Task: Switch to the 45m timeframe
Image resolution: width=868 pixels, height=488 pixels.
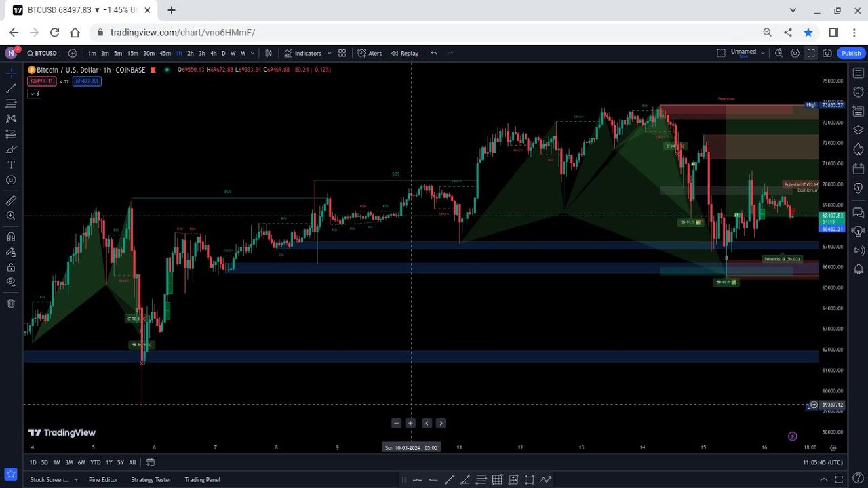Action: click(165, 53)
